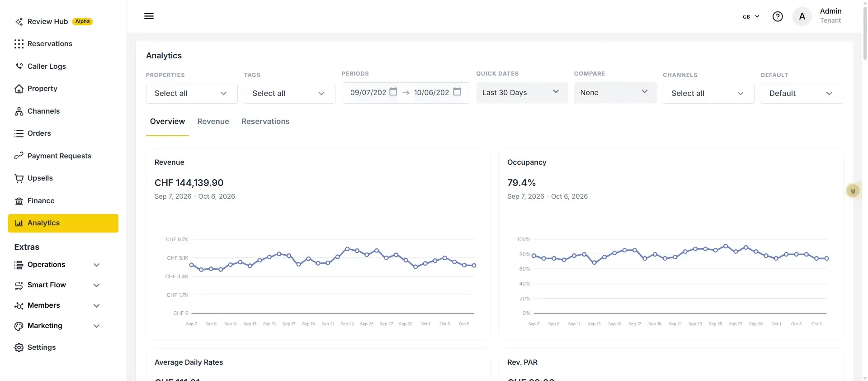Open the start date calendar icon
Screen dimensions: 868x381
[393, 92]
